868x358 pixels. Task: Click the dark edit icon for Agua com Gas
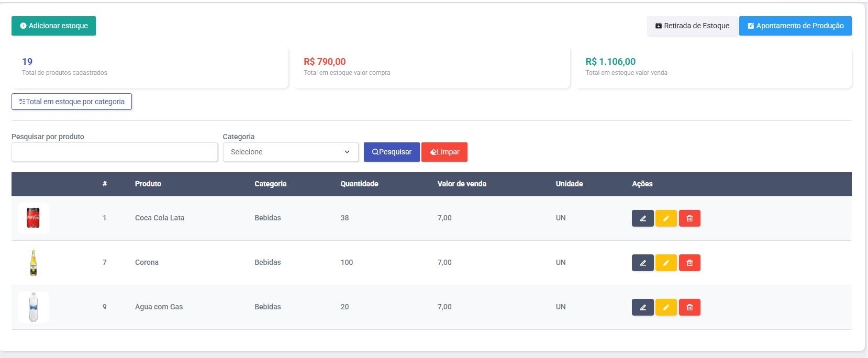click(x=642, y=307)
